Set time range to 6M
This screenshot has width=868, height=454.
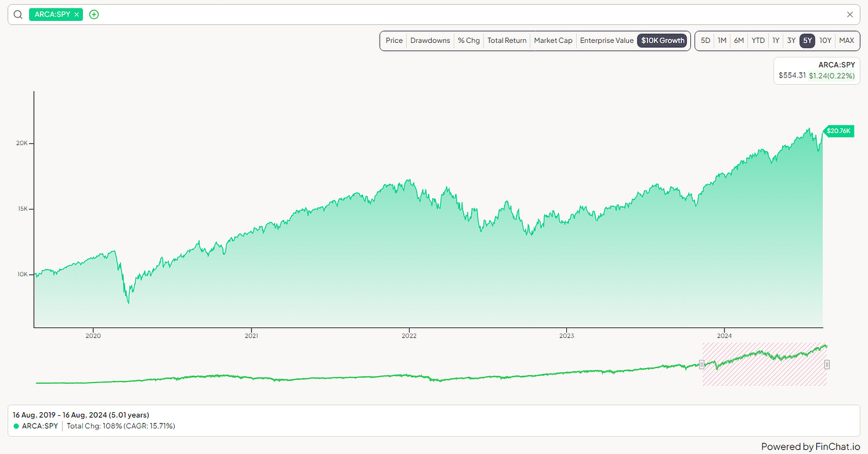click(739, 41)
